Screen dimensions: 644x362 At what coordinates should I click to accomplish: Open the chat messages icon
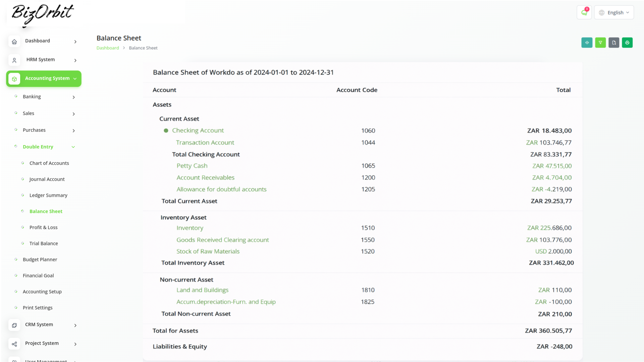(x=584, y=13)
